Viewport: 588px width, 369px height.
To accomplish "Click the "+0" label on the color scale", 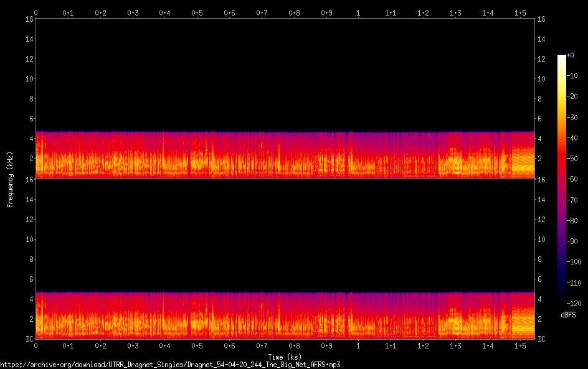I will (571, 55).
